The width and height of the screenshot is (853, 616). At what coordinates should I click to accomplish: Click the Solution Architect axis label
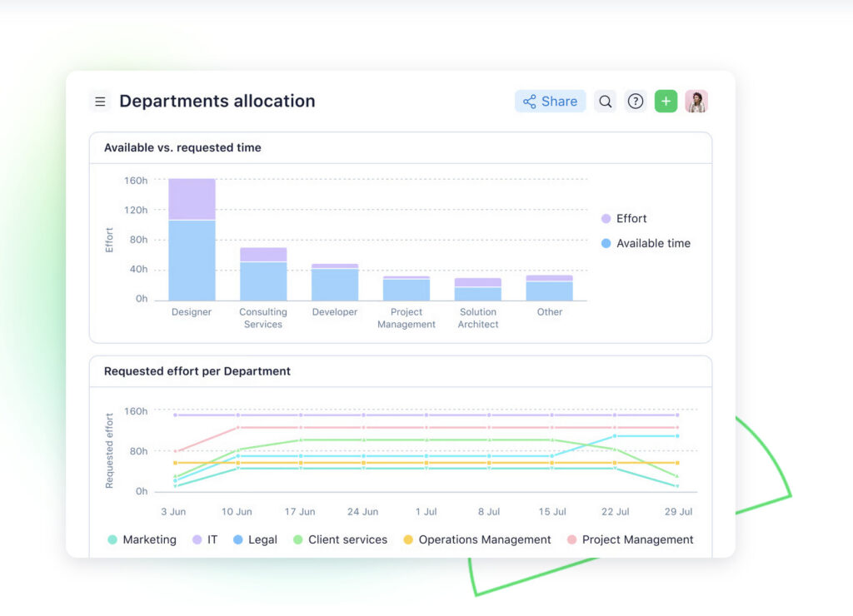point(478,318)
